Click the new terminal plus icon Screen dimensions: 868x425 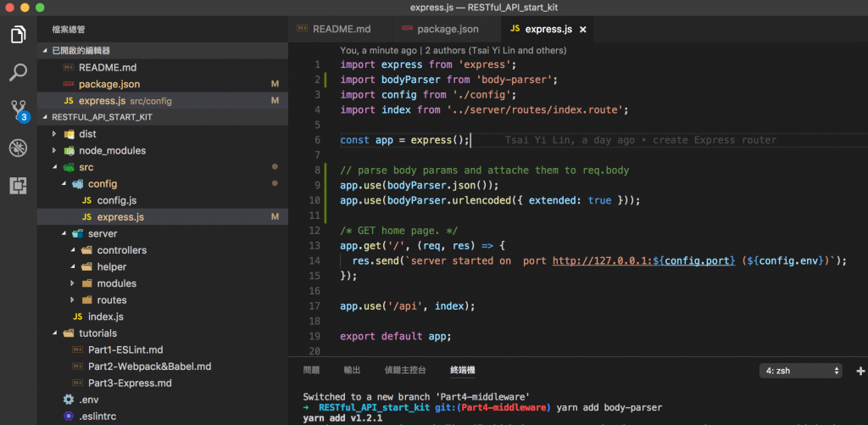[x=860, y=371]
